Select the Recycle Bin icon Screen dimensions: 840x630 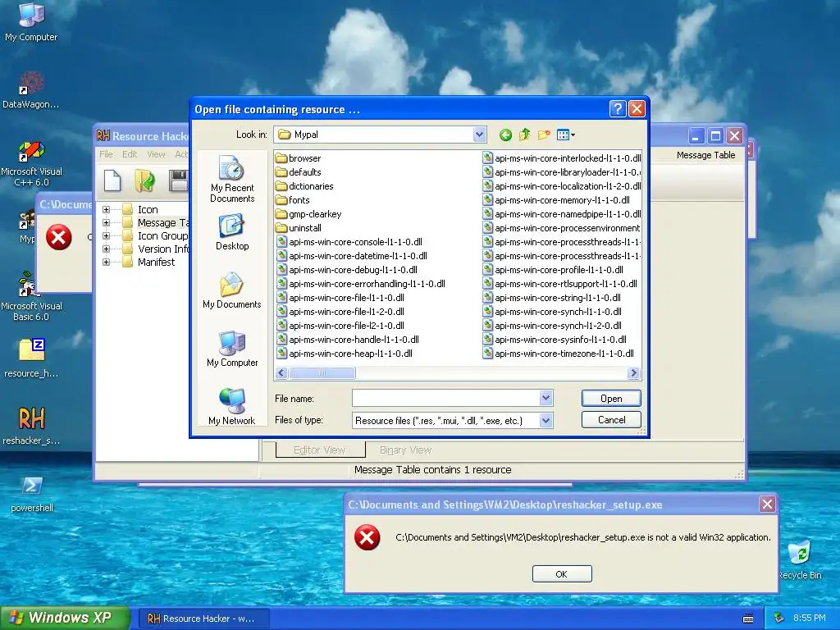point(800,559)
